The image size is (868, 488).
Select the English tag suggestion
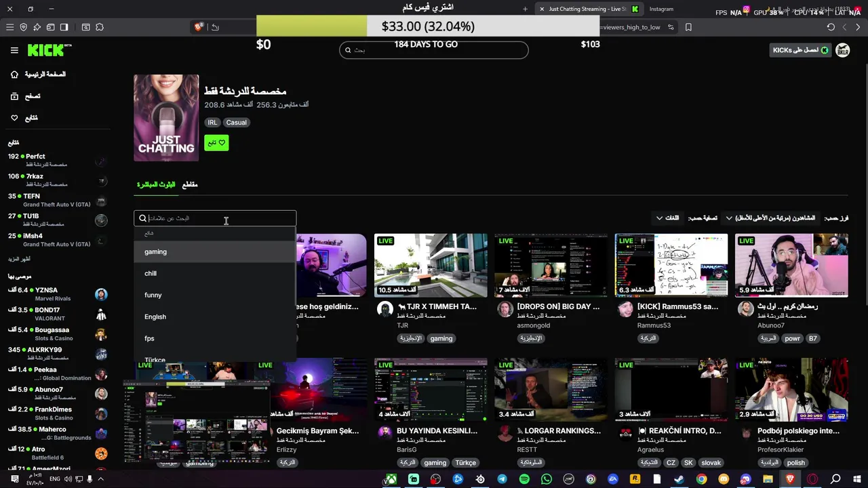tap(215, 317)
